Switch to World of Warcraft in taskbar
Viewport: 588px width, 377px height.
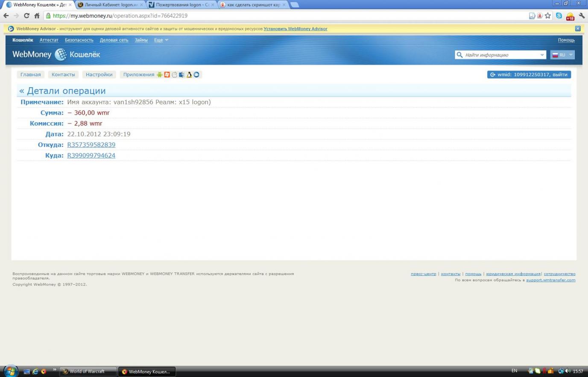pos(87,371)
